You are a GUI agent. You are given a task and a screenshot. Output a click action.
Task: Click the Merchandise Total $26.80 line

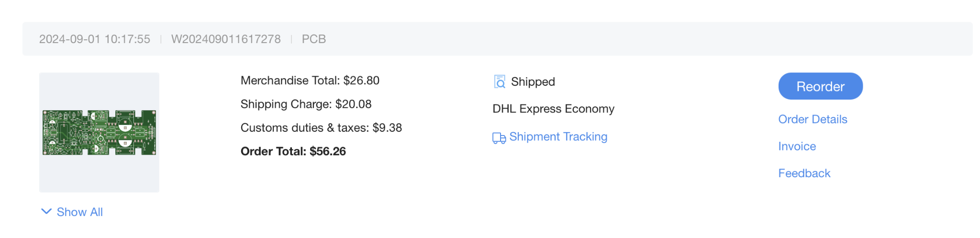coord(310,80)
